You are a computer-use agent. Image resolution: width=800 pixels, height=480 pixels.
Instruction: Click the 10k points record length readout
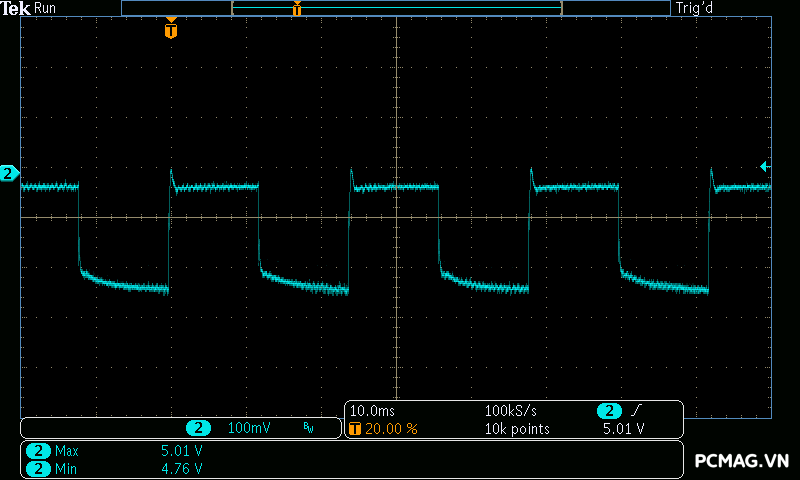pyautogui.click(x=516, y=429)
